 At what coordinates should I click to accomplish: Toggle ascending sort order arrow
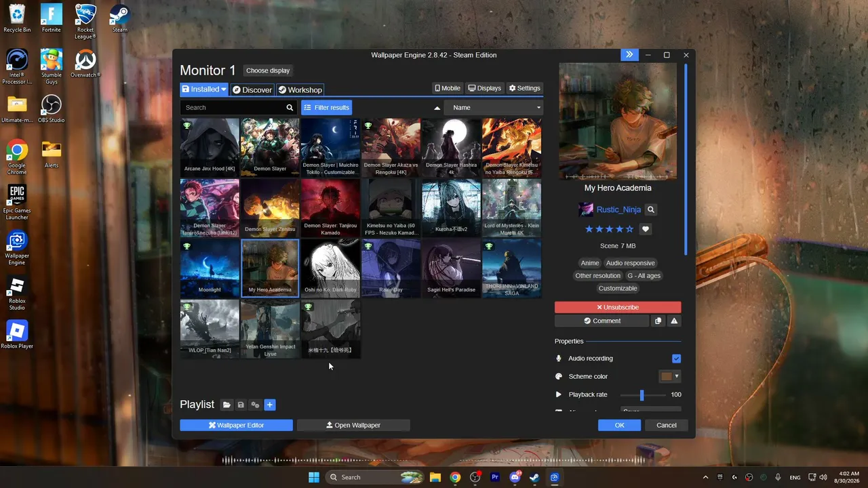(x=437, y=108)
